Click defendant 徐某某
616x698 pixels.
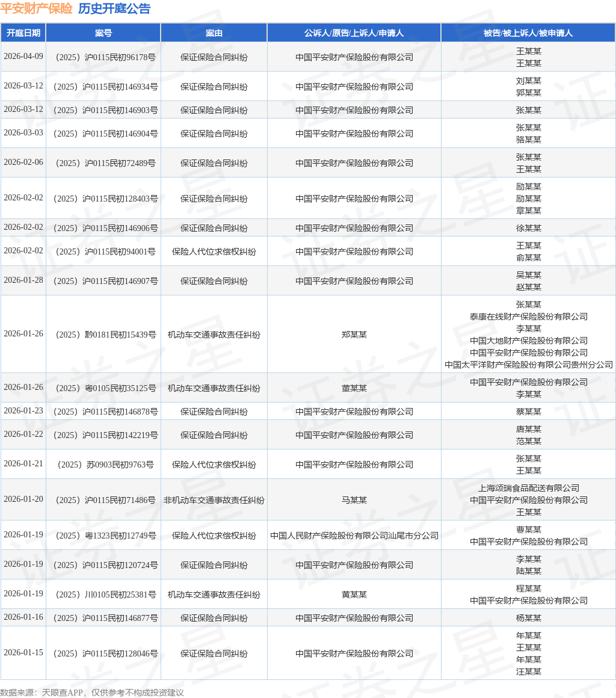(528, 228)
